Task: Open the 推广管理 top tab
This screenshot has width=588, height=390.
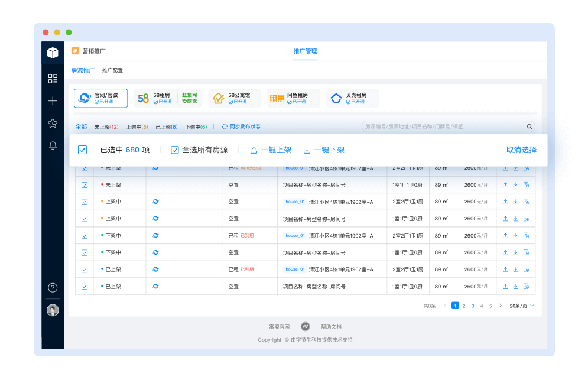Action: [x=305, y=51]
